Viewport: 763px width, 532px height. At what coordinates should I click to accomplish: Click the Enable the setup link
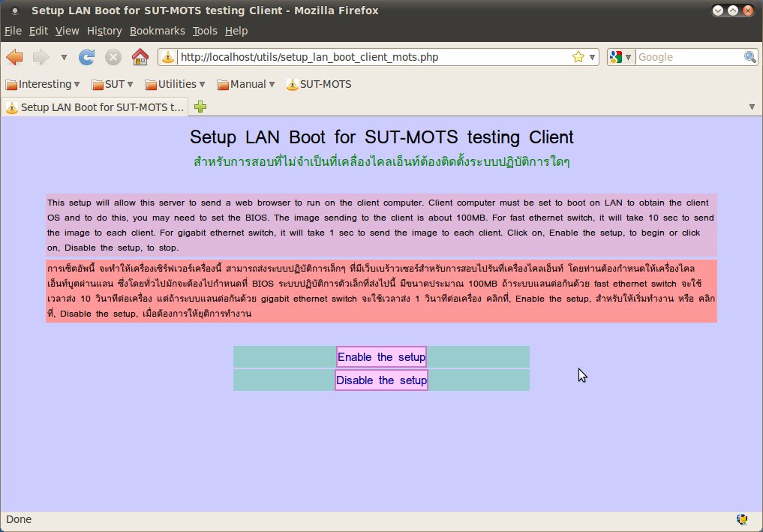(381, 356)
